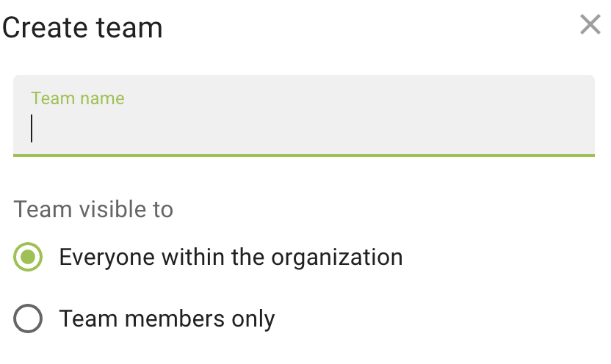This screenshot has height=364, width=611.
Task: Close the Create team dialog
Action: [590, 25]
